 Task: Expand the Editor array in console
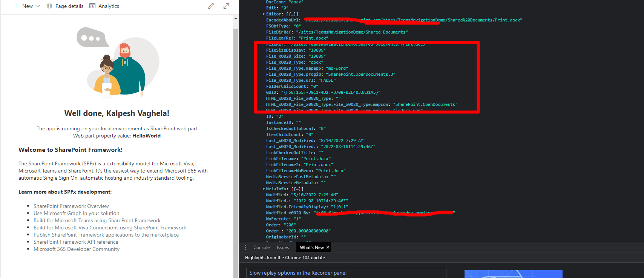tap(264, 14)
